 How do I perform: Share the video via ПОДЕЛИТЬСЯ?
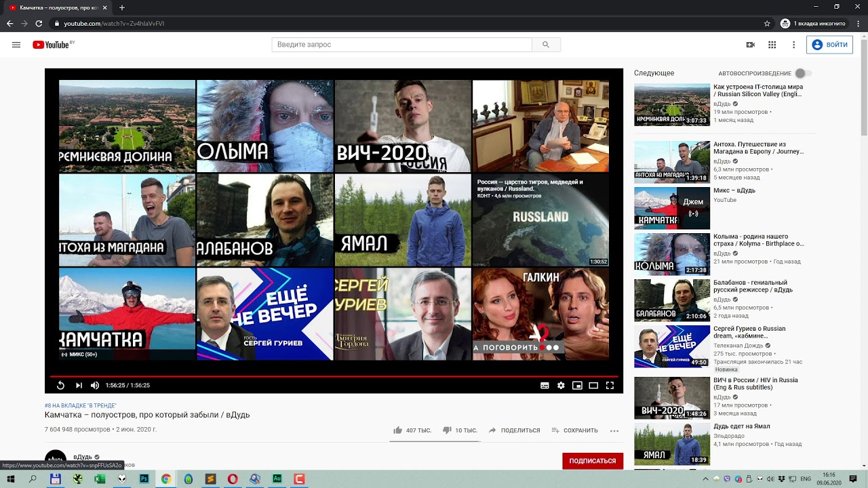[514, 430]
